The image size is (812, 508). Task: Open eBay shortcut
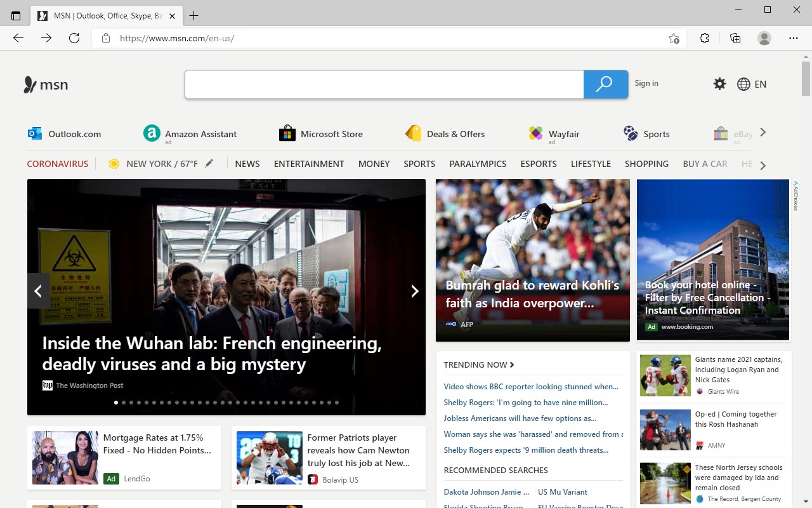click(x=733, y=134)
